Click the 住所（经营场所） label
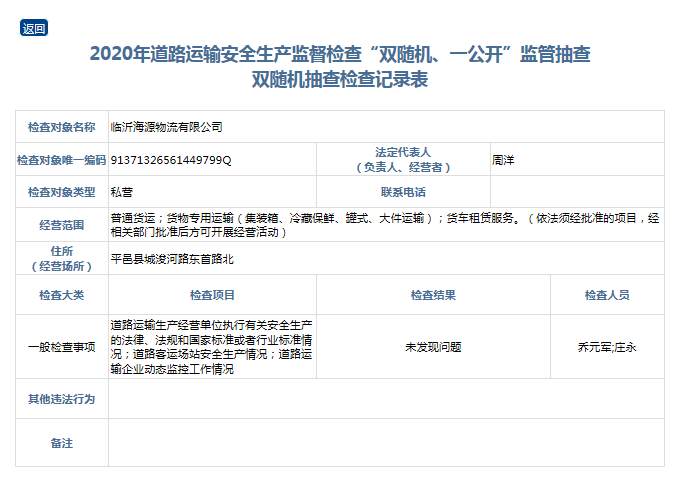679x478 pixels. tap(61, 258)
